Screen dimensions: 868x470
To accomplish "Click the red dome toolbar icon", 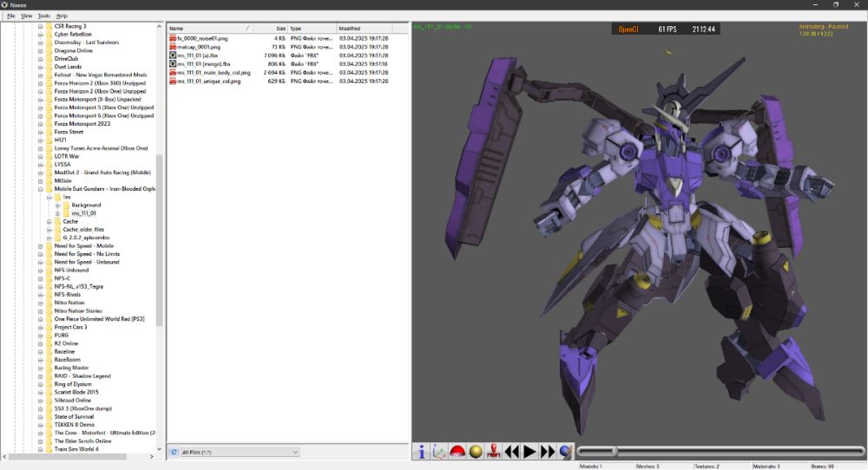I will 457,452.
